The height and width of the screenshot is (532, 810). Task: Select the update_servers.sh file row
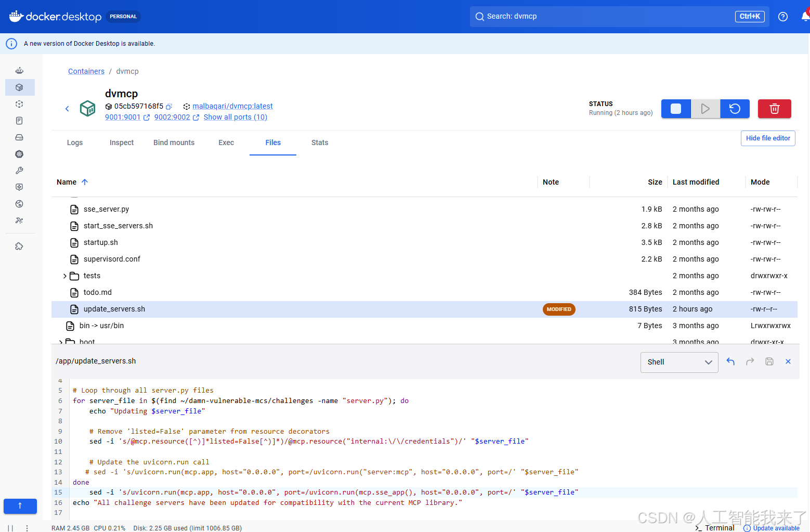tap(424, 309)
